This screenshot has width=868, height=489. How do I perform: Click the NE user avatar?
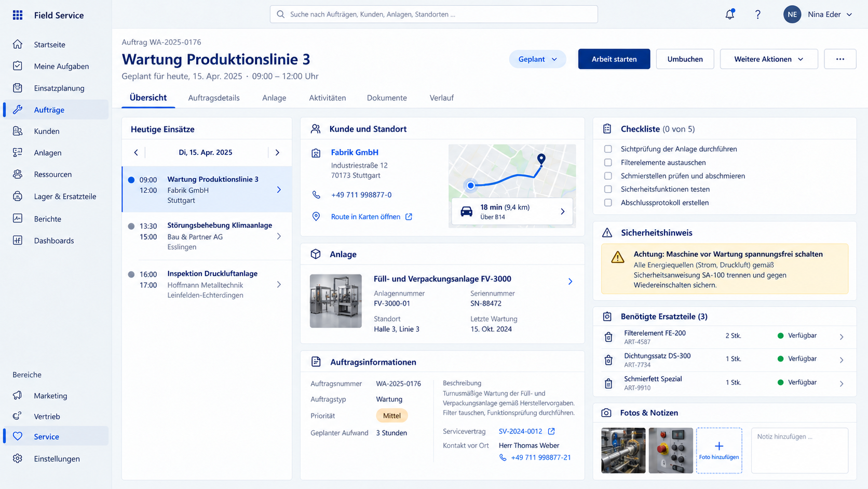point(792,15)
